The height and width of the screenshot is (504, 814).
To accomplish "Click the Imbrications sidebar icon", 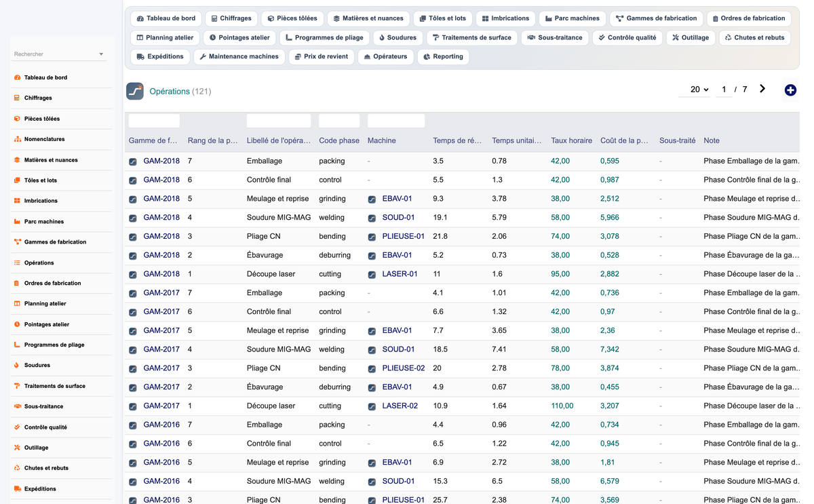I will [x=17, y=201].
